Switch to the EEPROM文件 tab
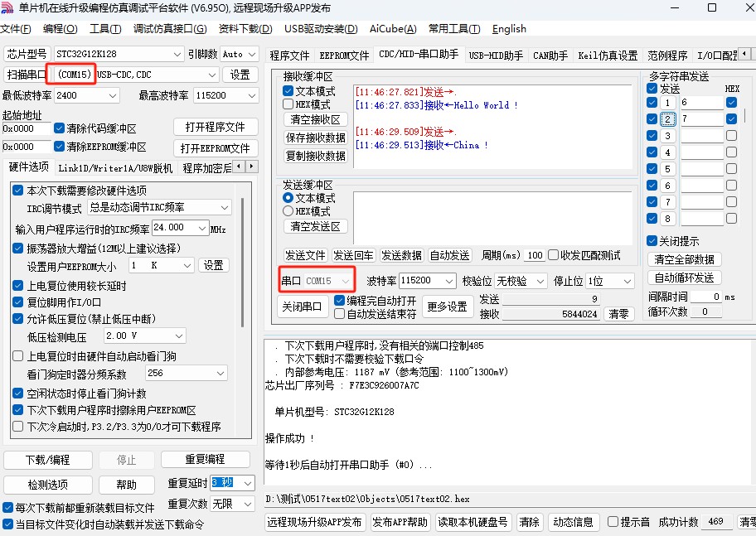Screen dimensions: 756x536 344,56
